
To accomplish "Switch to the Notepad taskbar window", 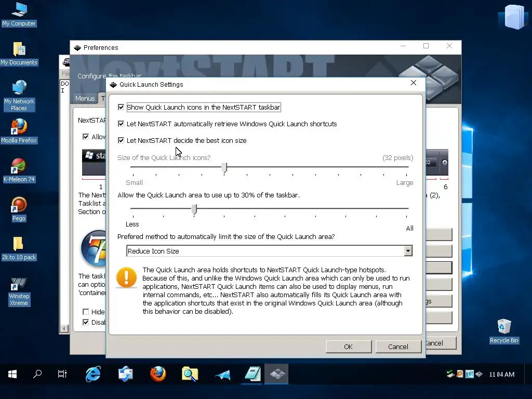I will click(x=253, y=374).
